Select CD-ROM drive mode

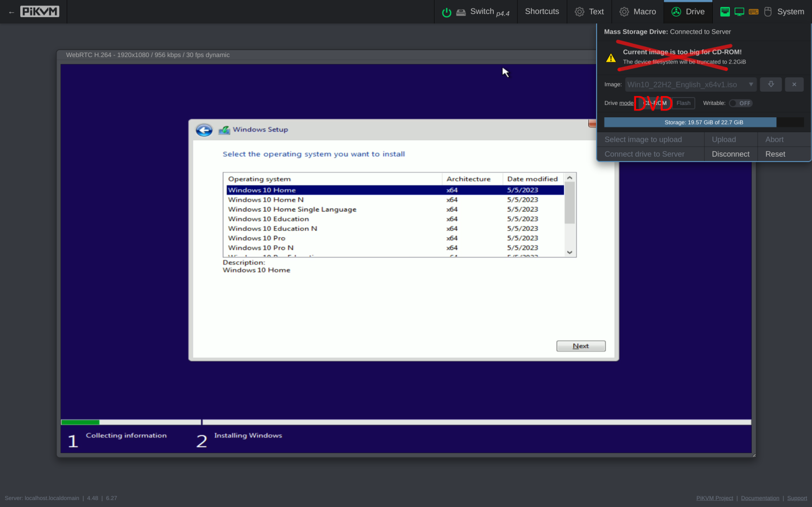tap(655, 103)
